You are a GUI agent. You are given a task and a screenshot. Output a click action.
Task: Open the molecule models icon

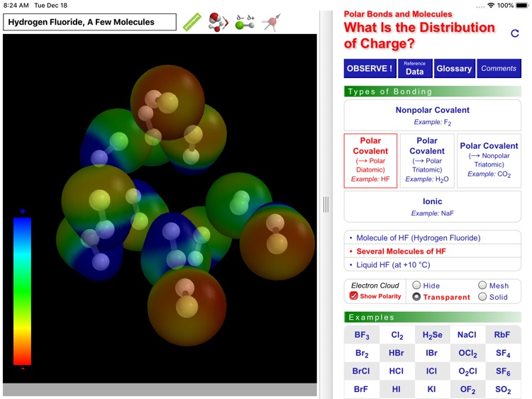(x=218, y=22)
